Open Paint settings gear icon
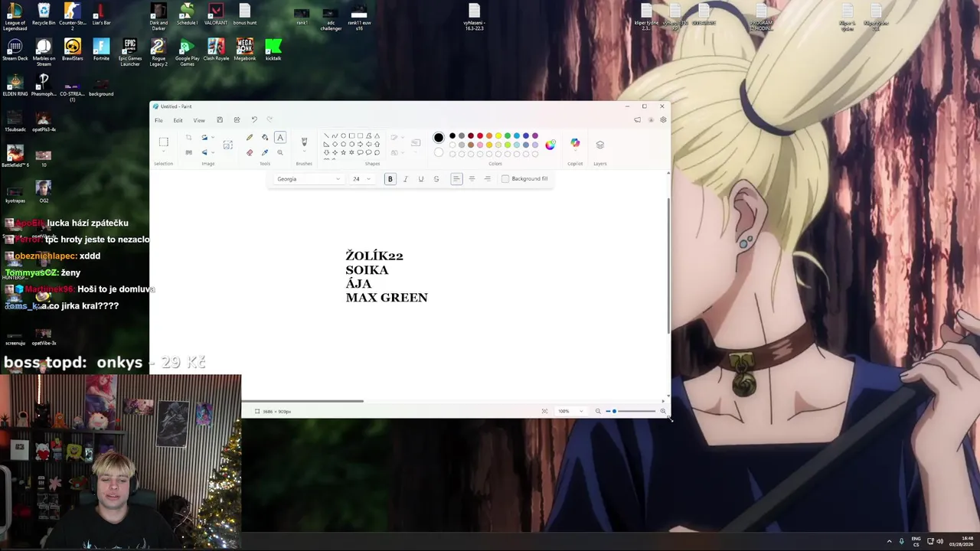980x551 pixels. (663, 120)
